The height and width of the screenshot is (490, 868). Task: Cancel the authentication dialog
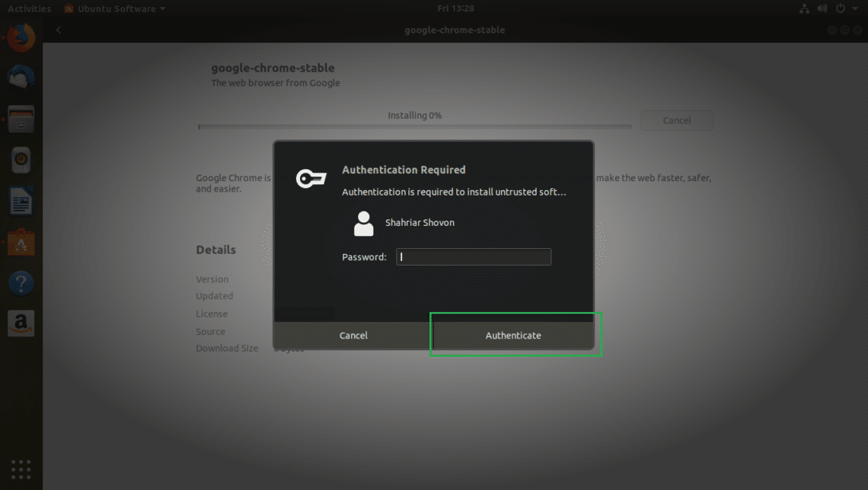tap(353, 335)
